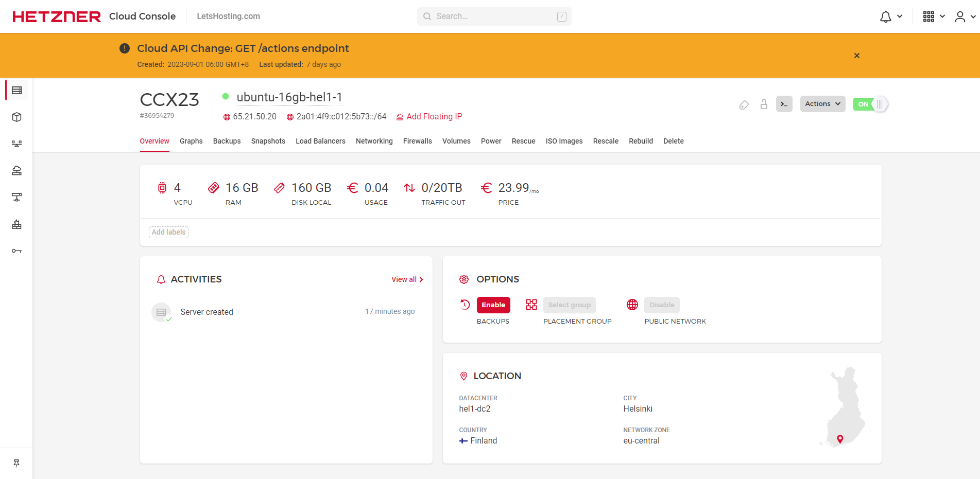Screen dimensions: 980x479
Task: Open the Rescale tab
Action: 606,141
